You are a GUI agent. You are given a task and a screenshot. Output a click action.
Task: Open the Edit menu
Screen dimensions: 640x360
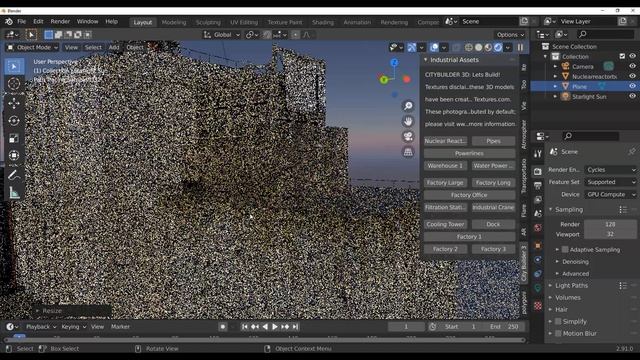coord(38,22)
